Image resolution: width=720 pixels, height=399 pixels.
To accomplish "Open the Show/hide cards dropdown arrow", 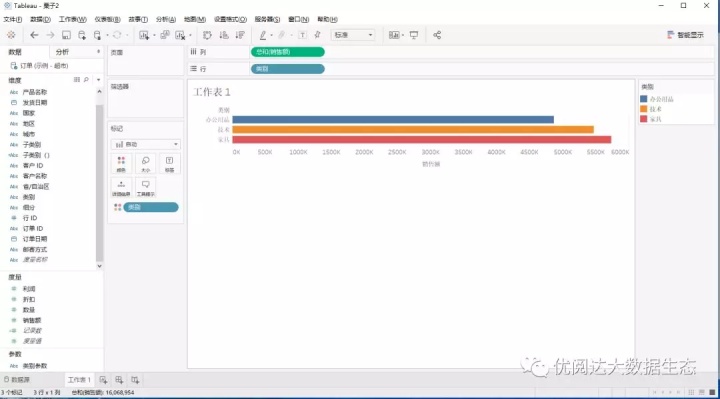I will [x=403, y=35].
